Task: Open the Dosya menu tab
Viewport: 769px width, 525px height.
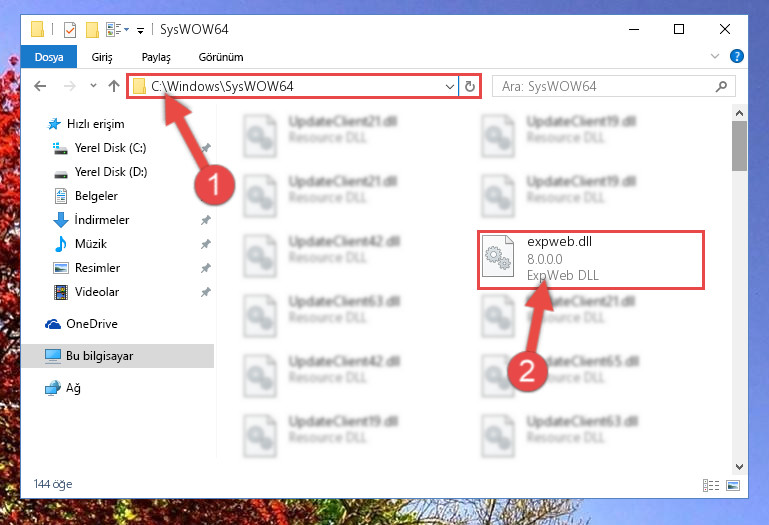Action: pyautogui.click(x=49, y=57)
